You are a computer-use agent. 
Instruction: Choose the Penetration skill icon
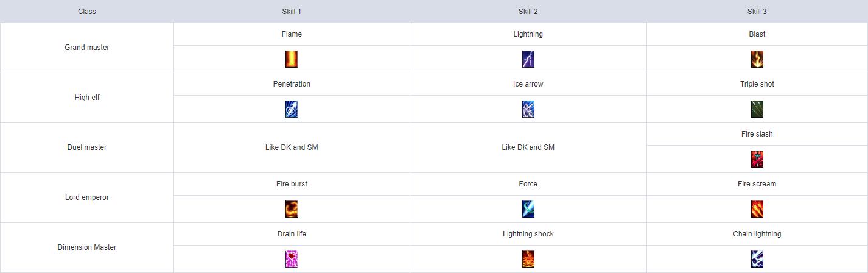(x=292, y=109)
